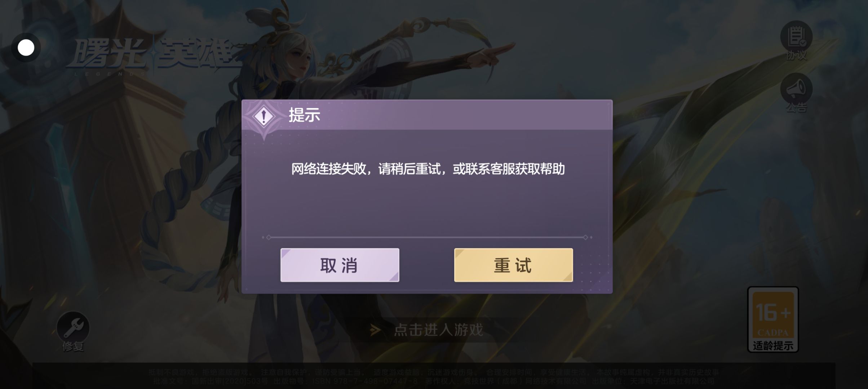Tap the 重试 retry button
The height and width of the screenshot is (389, 868).
click(513, 265)
